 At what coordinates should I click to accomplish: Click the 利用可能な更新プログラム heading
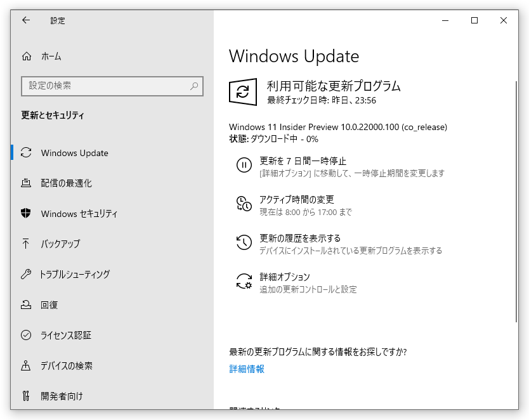click(334, 86)
